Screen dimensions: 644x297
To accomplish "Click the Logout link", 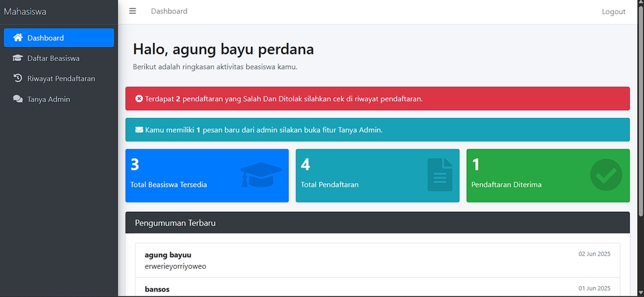I will pyautogui.click(x=613, y=11).
